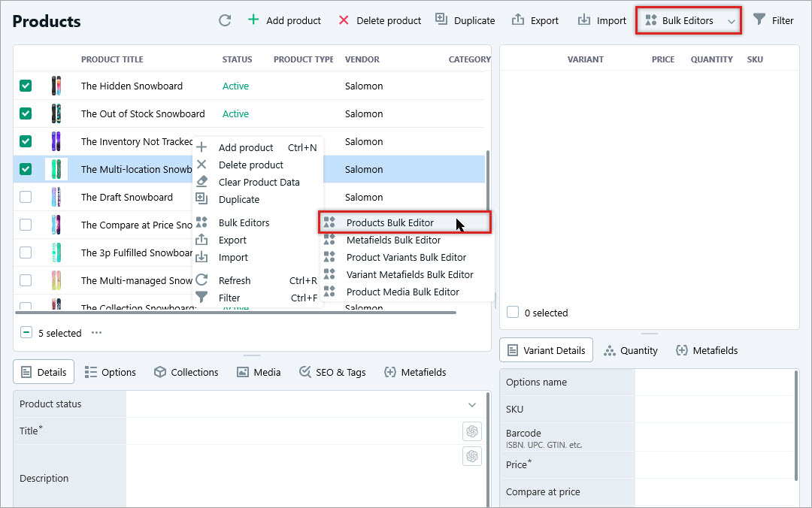
Task: Click the Clear Product Data eraser icon
Action: [x=202, y=182]
